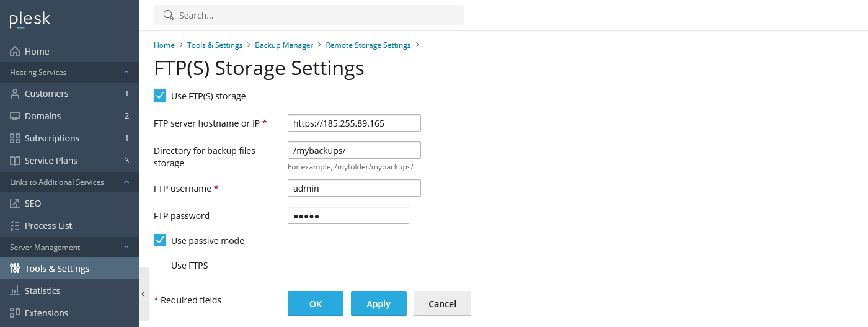Screen dimensions: 868x327
Task: Click the backup directory field
Action: [355, 150]
